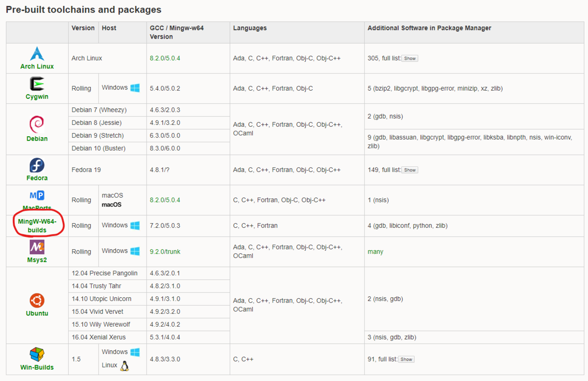588x381 pixels.
Task: Click Windows logo in Cygwin row
Action: (x=135, y=88)
